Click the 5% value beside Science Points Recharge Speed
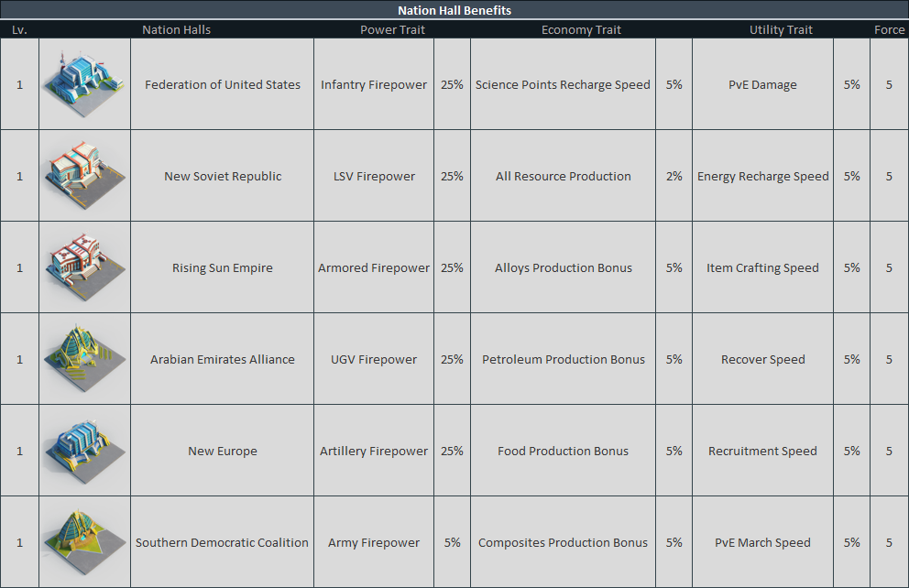Viewport: 909px width, 588px height. click(674, 84)
